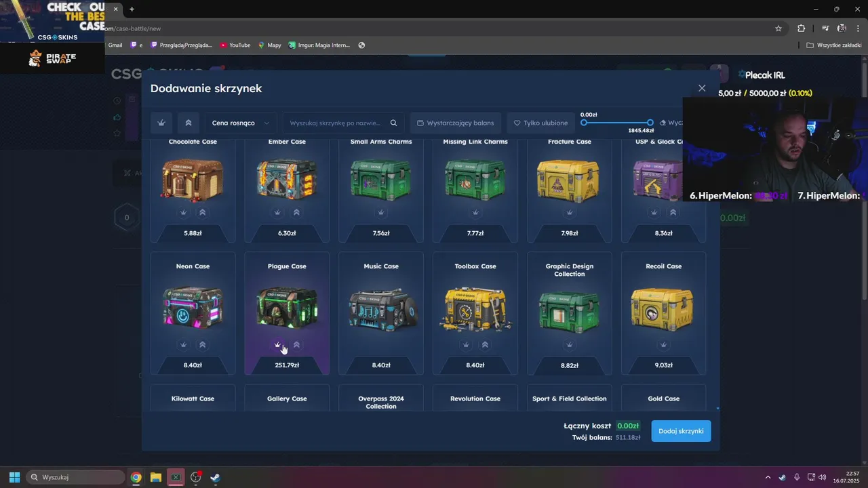
Task: Click the 251.79zł price on Plague Case
Action: coord(287,365)
